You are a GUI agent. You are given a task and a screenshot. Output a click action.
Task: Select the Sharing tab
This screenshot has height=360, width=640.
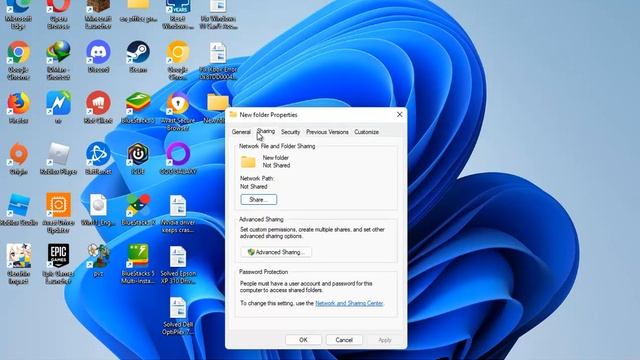pyautogui.click(x=266, y=131)
